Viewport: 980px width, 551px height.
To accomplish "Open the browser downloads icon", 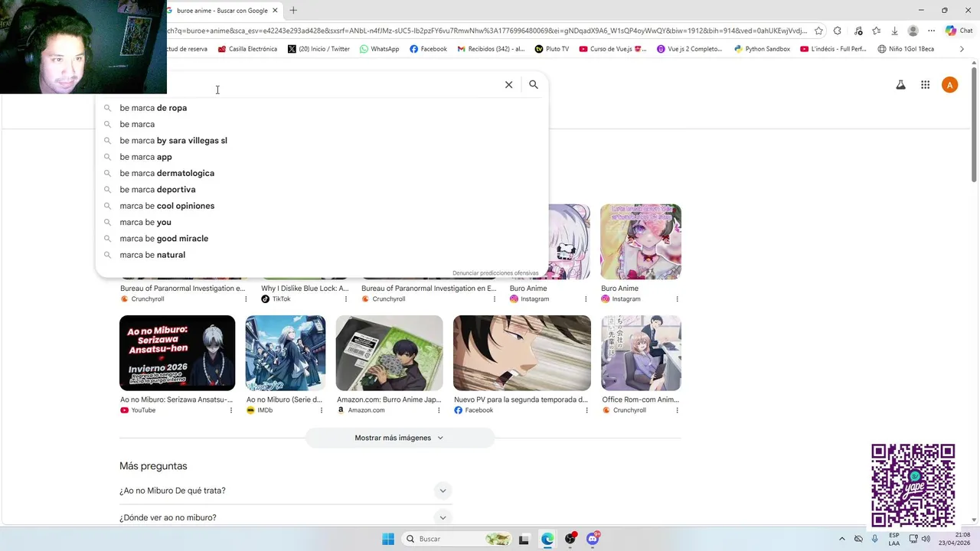I will tap(894, 31).
